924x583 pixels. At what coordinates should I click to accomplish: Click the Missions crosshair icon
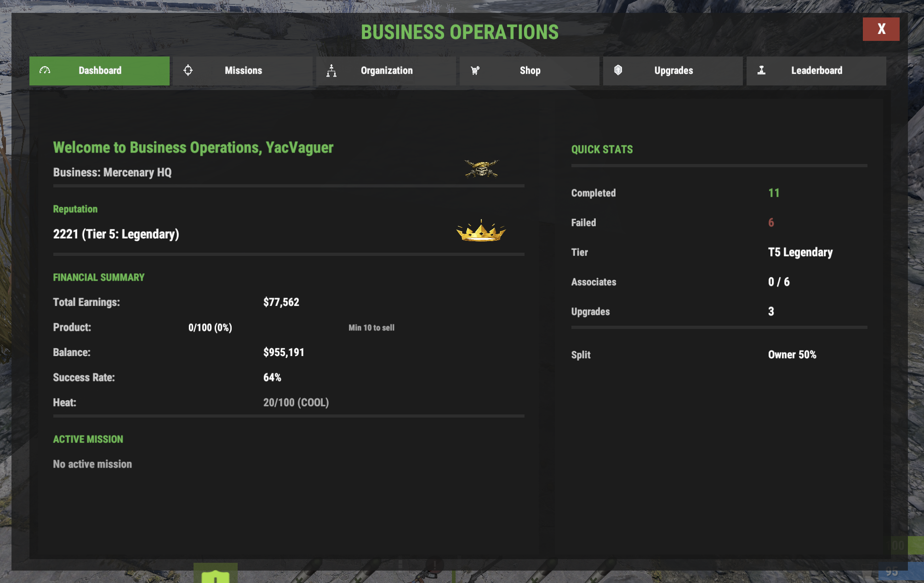click(x=188, y=70)
